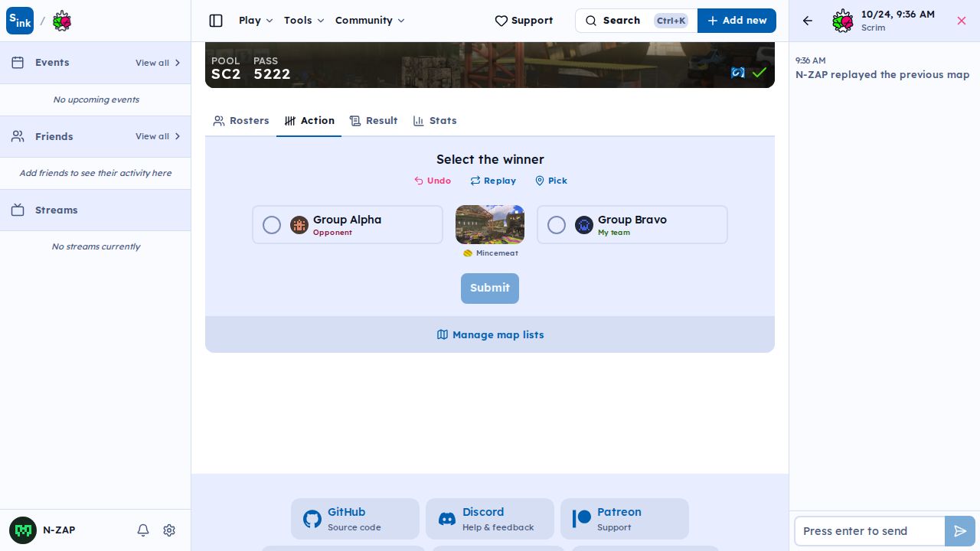Select Group Bravo as winner
Image resolution: width=980 pixels, height=551 pixels.
[x=632, y=225]
